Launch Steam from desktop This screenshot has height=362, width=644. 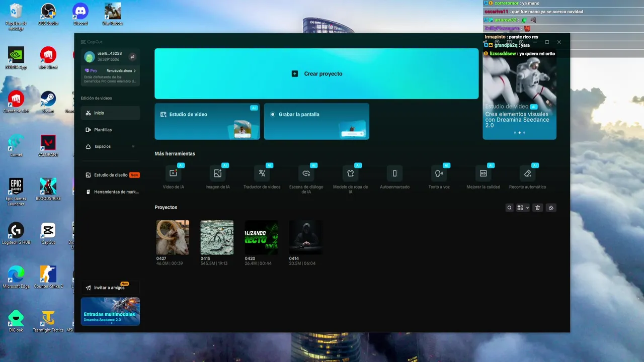(x=48, y=102)
